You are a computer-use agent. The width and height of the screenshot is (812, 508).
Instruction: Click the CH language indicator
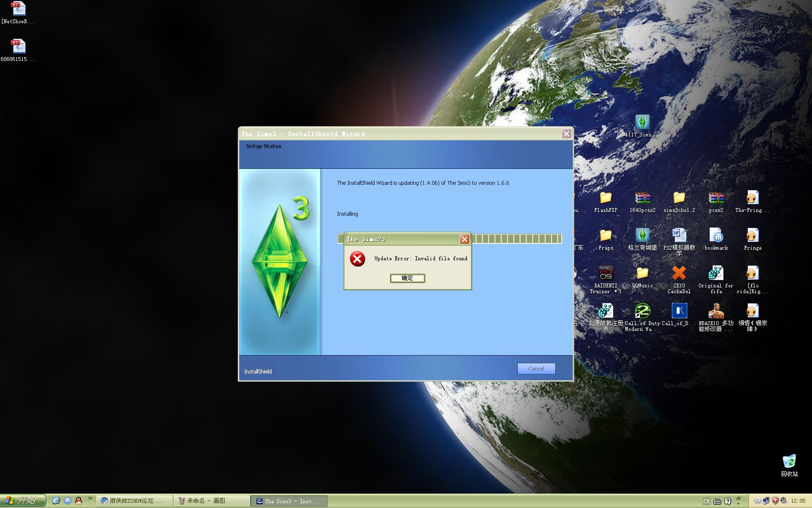click(x=706, y=501)
